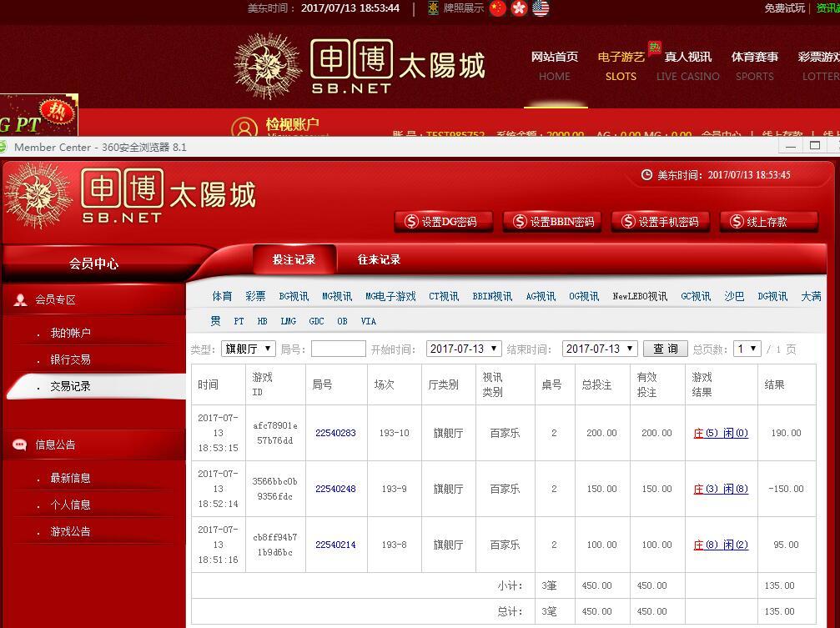This screenshot has width=840, height=628.
Task: Switch to the 往来记录 tab
Action: point(379,259)
